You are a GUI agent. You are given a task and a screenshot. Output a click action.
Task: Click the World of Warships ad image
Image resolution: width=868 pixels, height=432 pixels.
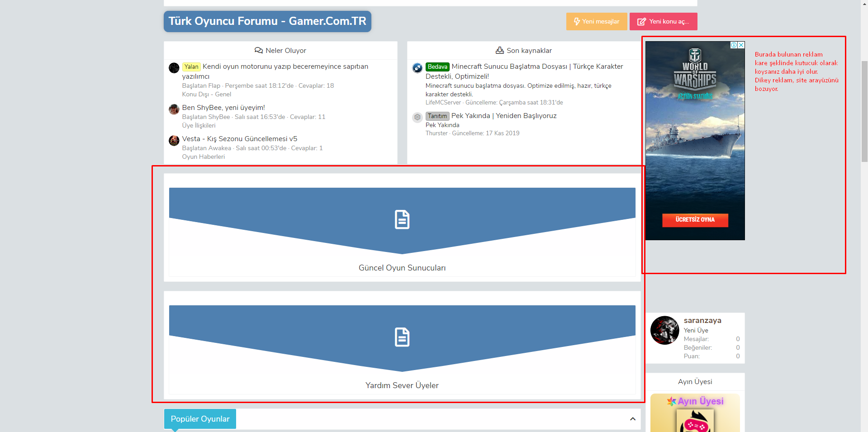tap(695, 141)
